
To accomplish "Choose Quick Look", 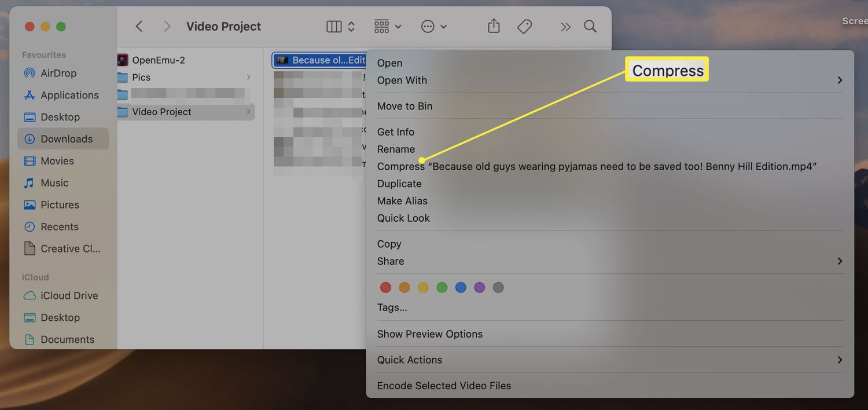I will point(403,218).
